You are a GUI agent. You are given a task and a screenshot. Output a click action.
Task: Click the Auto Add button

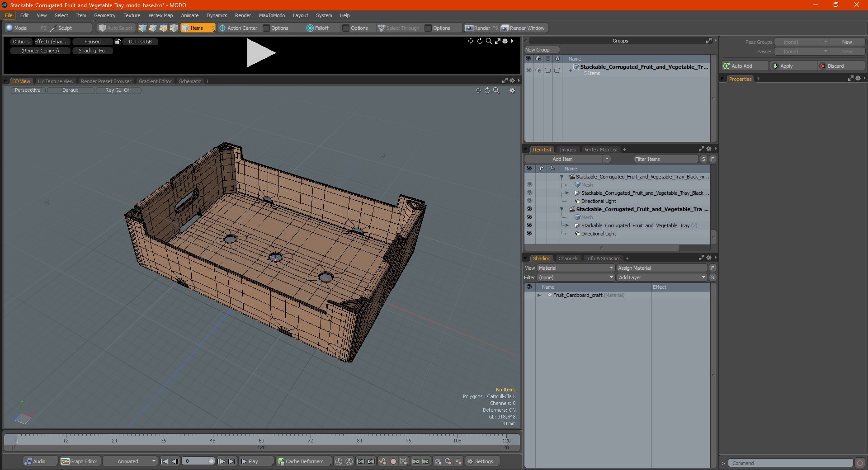(x=745, y=66)
